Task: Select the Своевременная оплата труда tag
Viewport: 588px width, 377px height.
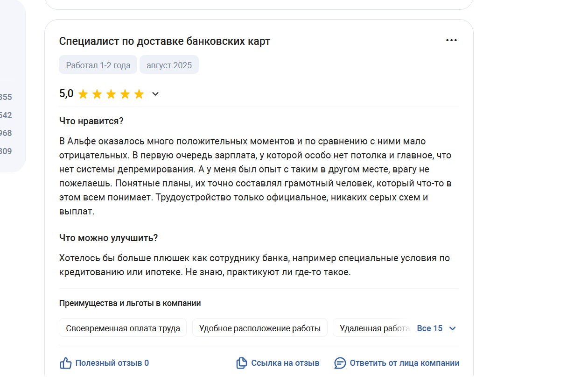Action: (123, 328)
